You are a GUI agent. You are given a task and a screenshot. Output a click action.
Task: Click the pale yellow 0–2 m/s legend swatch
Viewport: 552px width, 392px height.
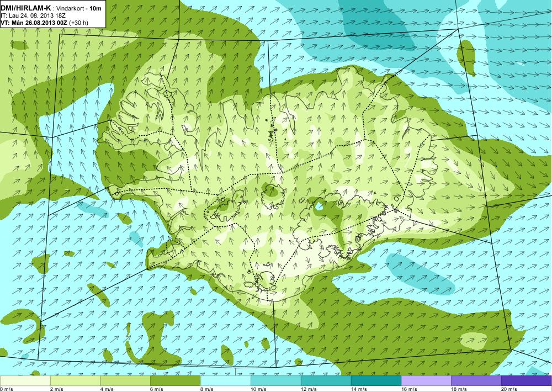click(x=25, y=381)
